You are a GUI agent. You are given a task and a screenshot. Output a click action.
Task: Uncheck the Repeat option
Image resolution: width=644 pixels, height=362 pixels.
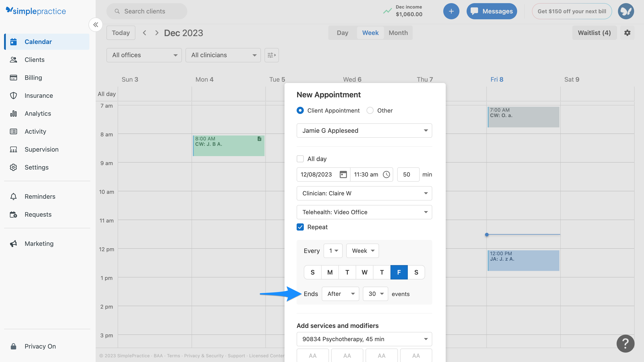coord(300,227)
